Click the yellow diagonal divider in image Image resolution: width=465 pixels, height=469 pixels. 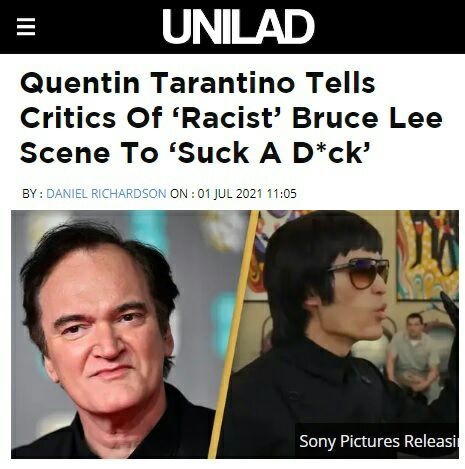(234, 334)
